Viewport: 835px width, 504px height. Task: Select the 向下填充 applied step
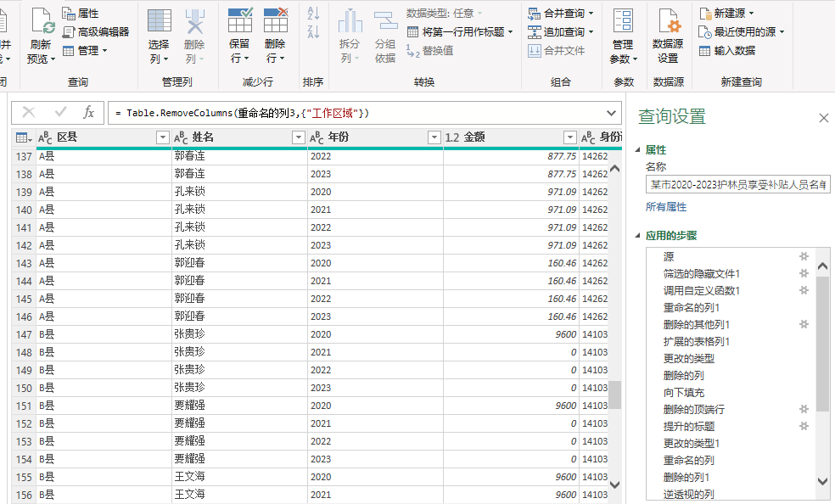pyautogui.click(x=684, y=393)
